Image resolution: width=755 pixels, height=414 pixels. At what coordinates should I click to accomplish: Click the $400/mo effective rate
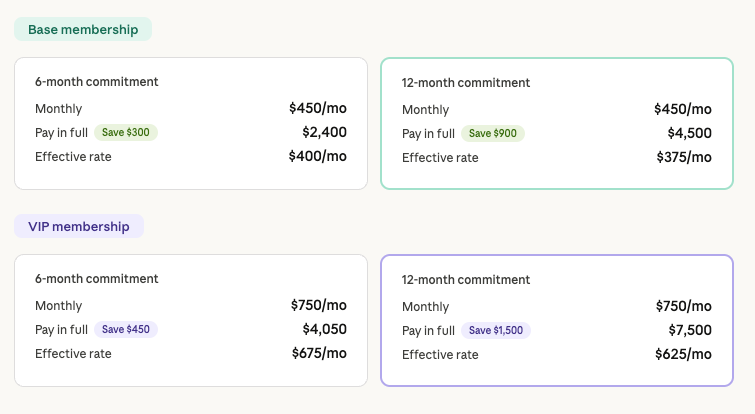[x=317, y=156]
